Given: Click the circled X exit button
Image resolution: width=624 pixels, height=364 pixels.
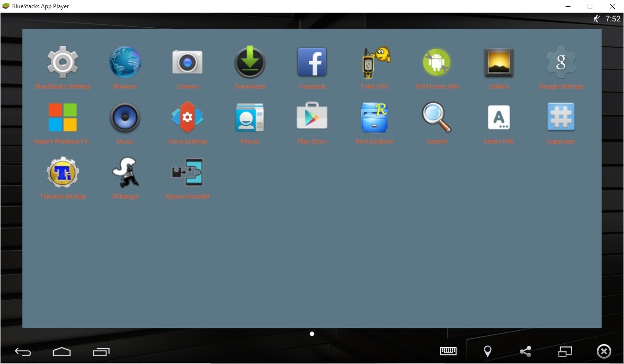Looking at the screenshot, I should coord(604,351).
